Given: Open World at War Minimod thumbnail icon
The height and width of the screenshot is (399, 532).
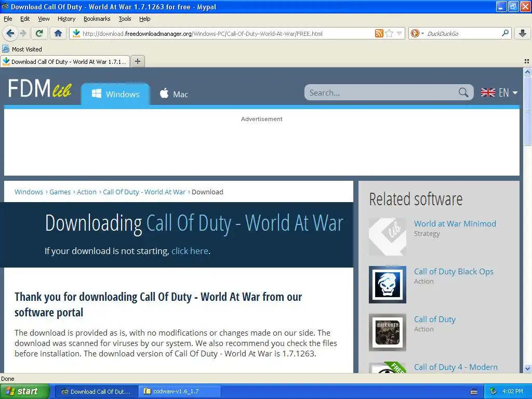Looking at the screenshot, I should point(388,237).
